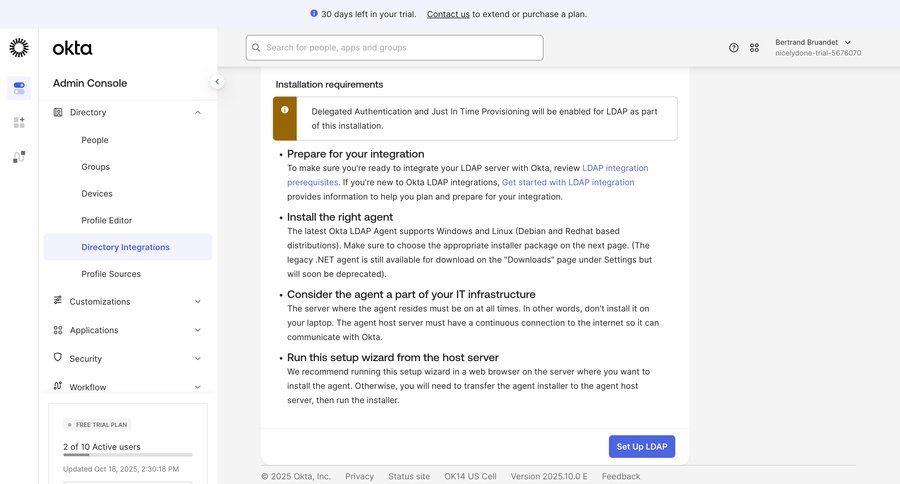Screen dimensions: 900x484
Task: Click the Okta sunburst logo icon
Action: (19, 48)
